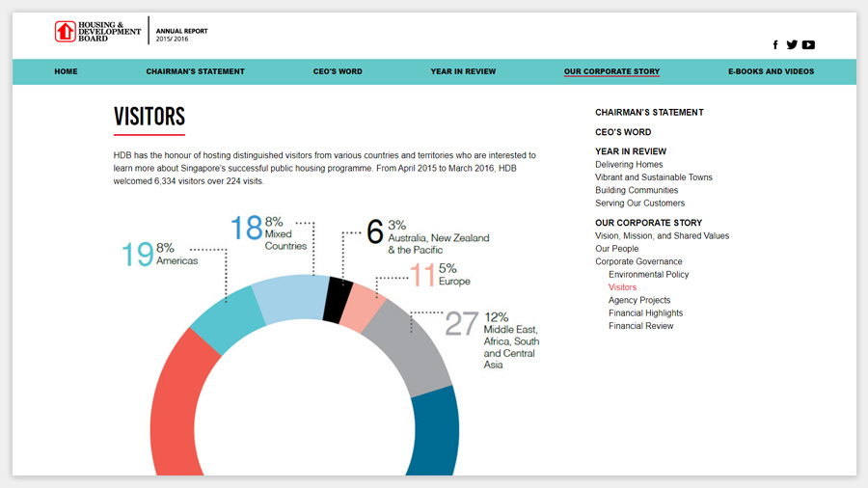
Task: Select the highlighted Visitors sidebar link
Action: point(623,287)
